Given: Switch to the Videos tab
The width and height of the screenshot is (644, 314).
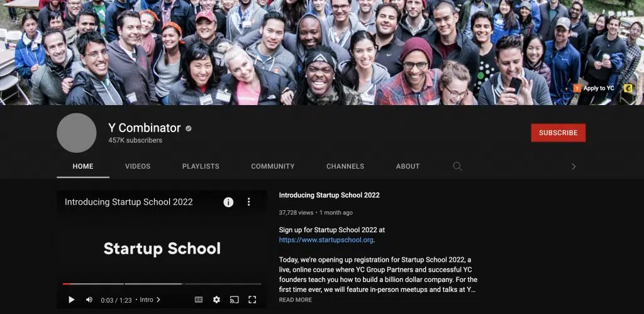Looking at the screenshot, I should tap(138, 166).
